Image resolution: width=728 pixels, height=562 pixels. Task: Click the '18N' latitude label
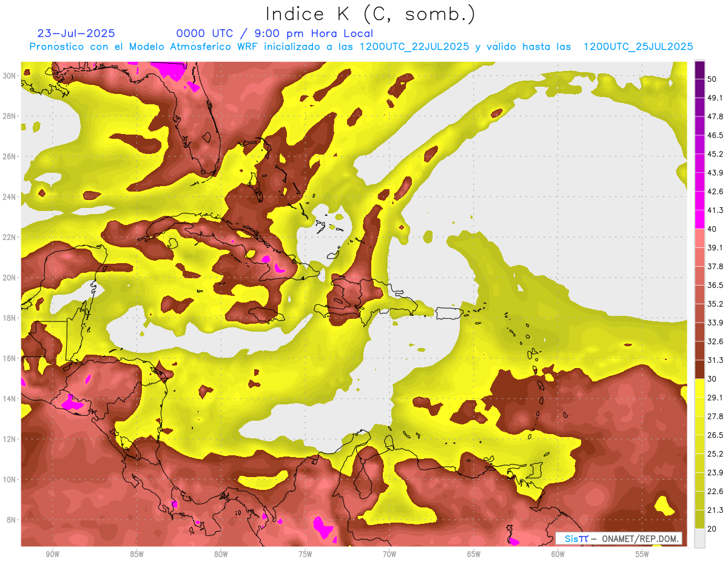pyautogui.click(x=9, y=318)
